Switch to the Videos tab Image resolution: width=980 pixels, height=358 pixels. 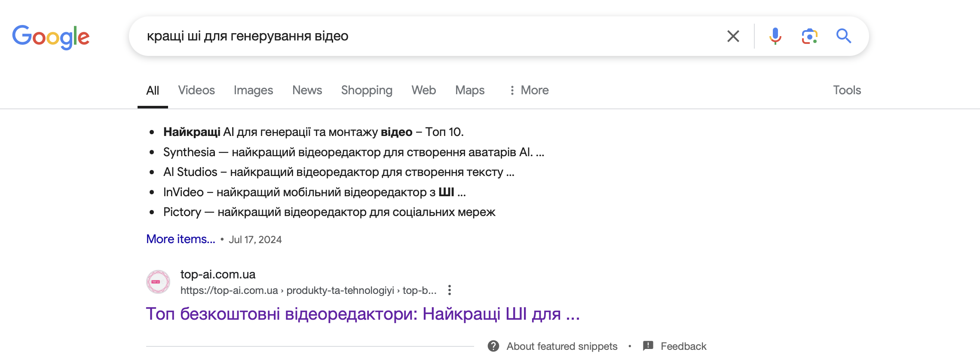pos(196,90)
